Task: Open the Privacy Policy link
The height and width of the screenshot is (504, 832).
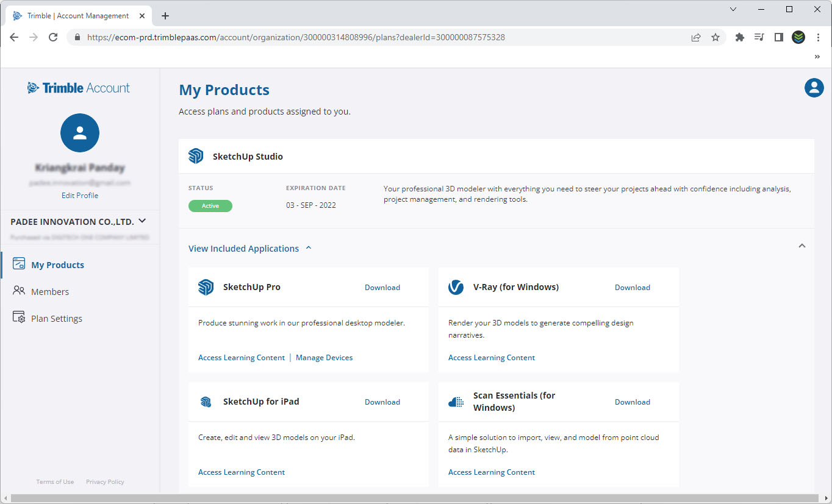Action: tap(105, 481)
